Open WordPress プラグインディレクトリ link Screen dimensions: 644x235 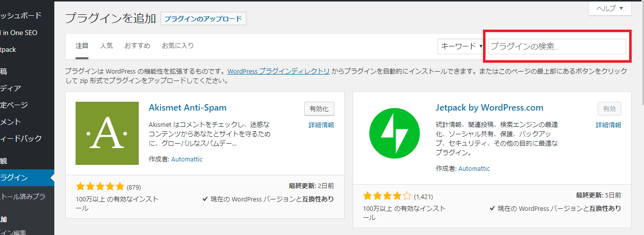click(x=279, y=71)
